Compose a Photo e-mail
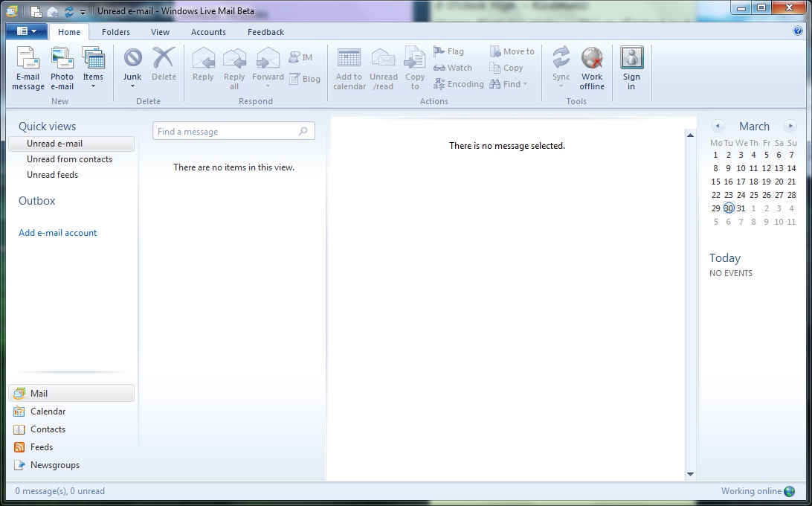Viewport: 812px width, 506px height. pos(62,68)
